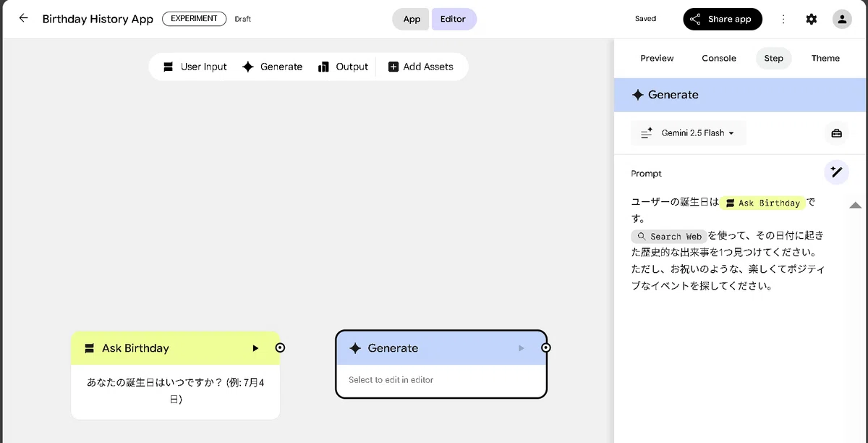Switch to App view
Viewport: 868px width, 443px height.
411,20
